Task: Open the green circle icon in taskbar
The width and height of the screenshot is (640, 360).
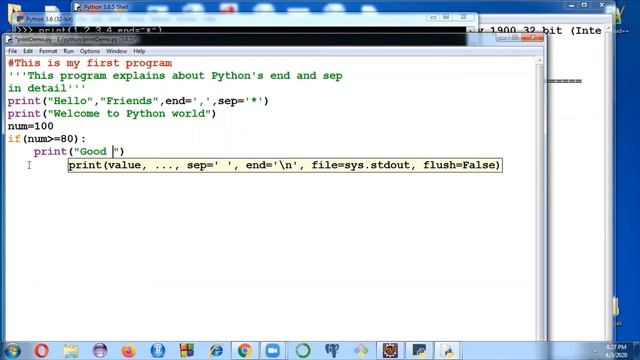Action: pyautogui.click(x=303, y=351)
